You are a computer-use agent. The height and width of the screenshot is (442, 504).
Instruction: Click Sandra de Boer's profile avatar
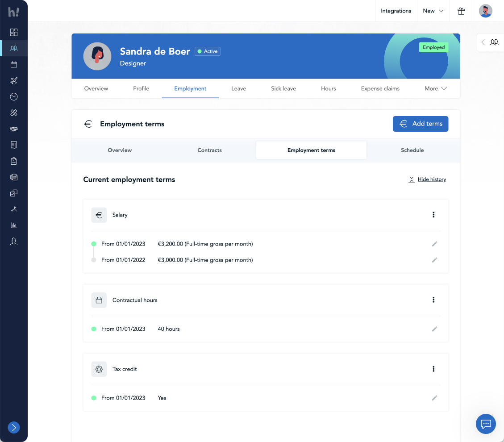(x=97, y=56)
